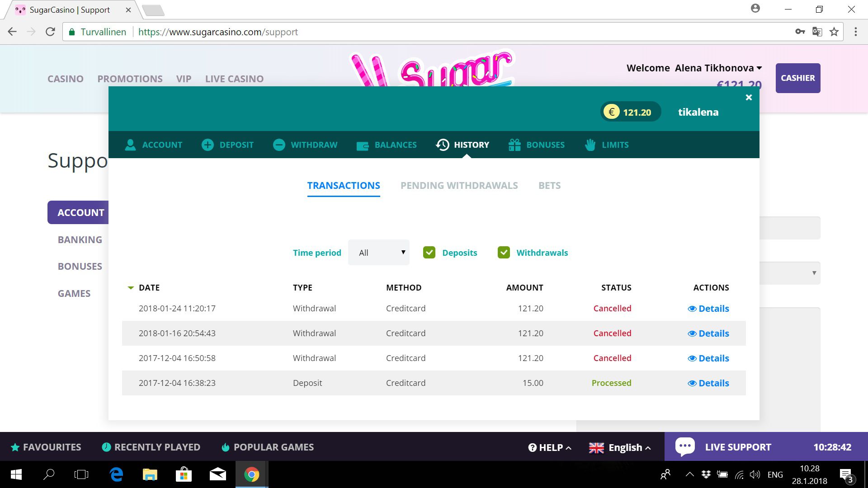868x488 pixels.
Task: Open Mail app from taskbar
Action: (x=218, y=474)
